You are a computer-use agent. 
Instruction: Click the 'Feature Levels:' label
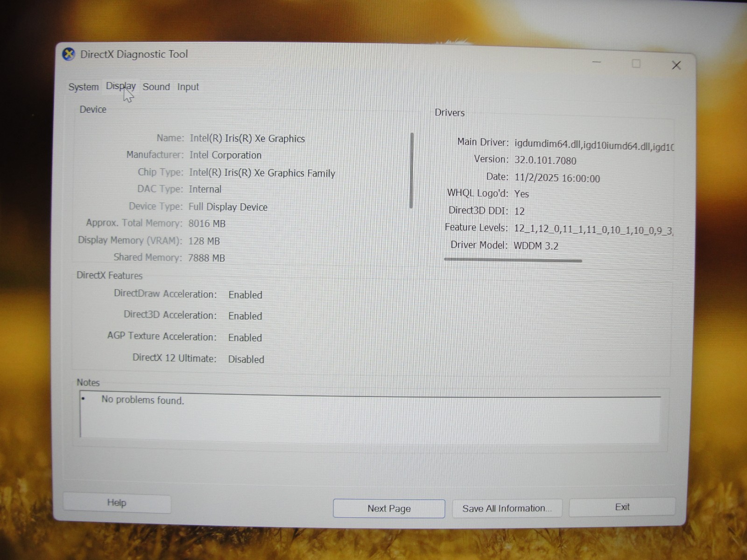tap(476, 227)
